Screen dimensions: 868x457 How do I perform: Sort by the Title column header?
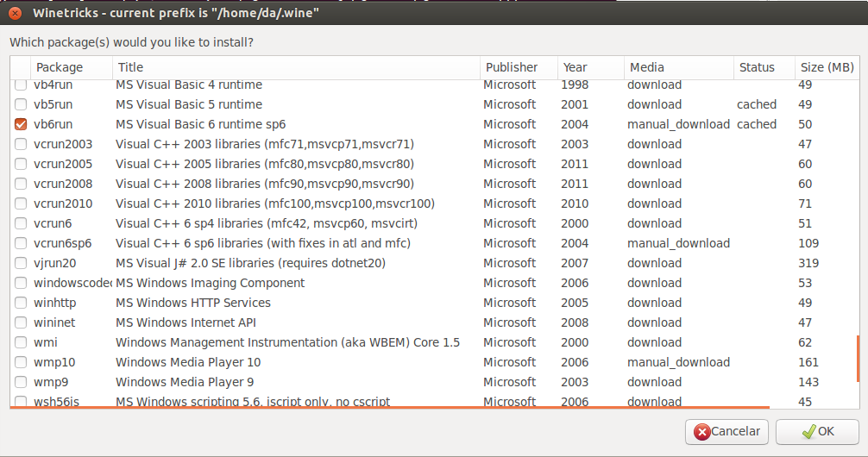tap(296, 67)
